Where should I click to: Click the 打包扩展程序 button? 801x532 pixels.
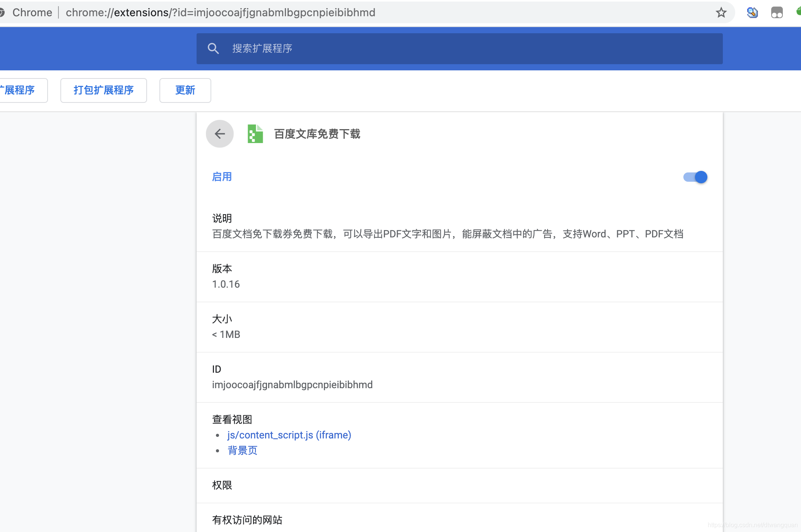(104, 90)
